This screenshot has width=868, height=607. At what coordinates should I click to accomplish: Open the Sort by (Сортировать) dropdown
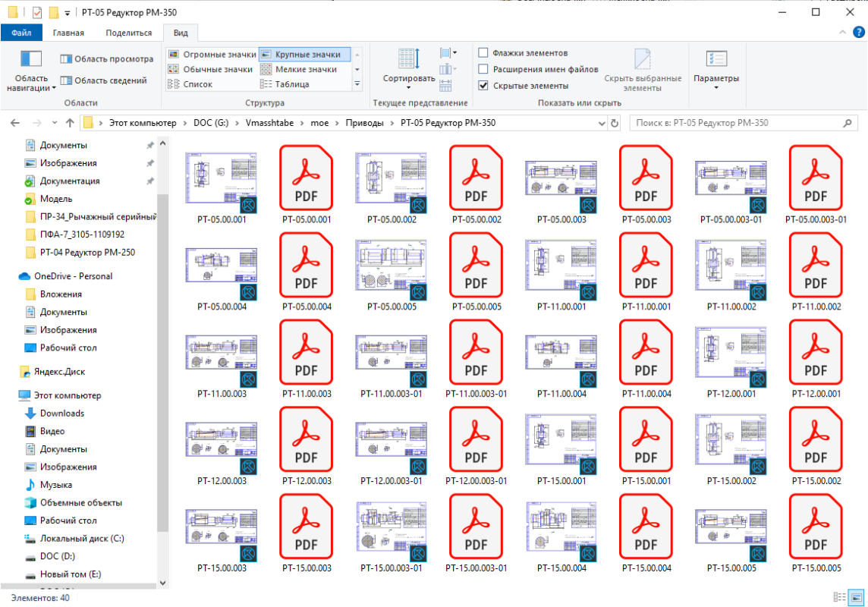coord(408,69)
